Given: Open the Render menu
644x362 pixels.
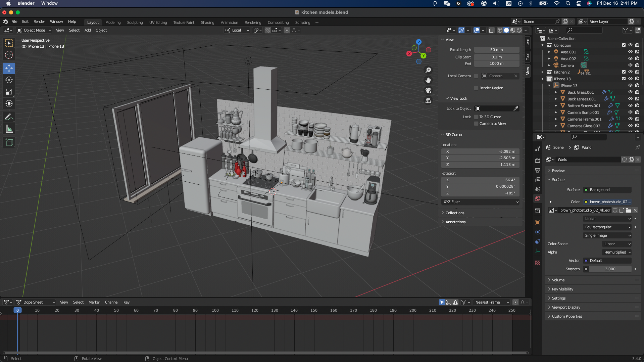Looking at the screenshot, I should tap(39, 21).
